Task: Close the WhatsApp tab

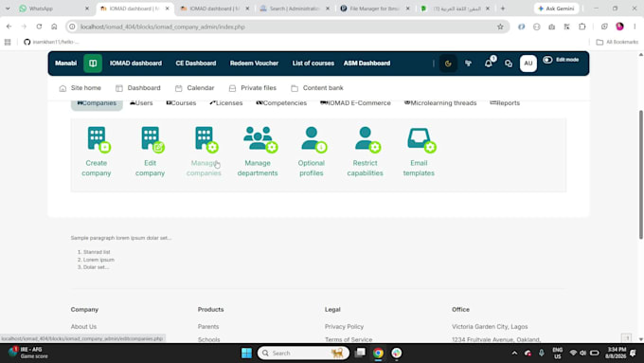Action: coord(87,9)
